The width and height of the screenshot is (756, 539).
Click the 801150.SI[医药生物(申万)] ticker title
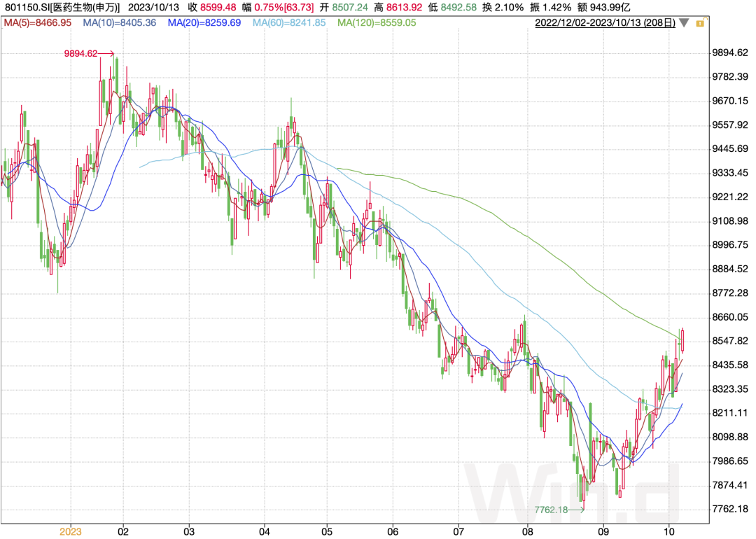point(62,8)
